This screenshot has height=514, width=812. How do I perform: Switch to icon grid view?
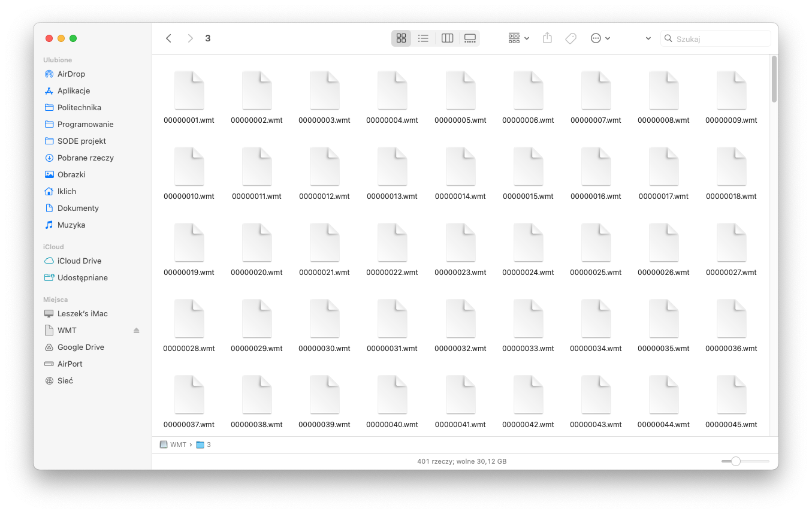tap(402, 38)
